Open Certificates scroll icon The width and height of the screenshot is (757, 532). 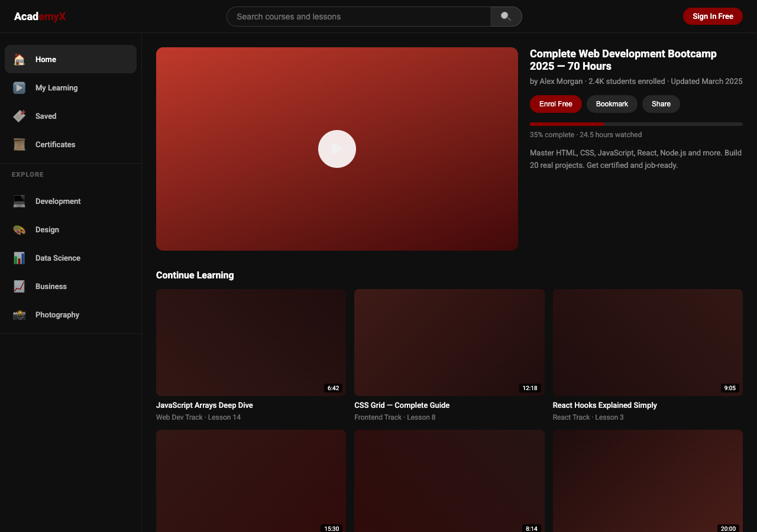(x=20, y=144)
